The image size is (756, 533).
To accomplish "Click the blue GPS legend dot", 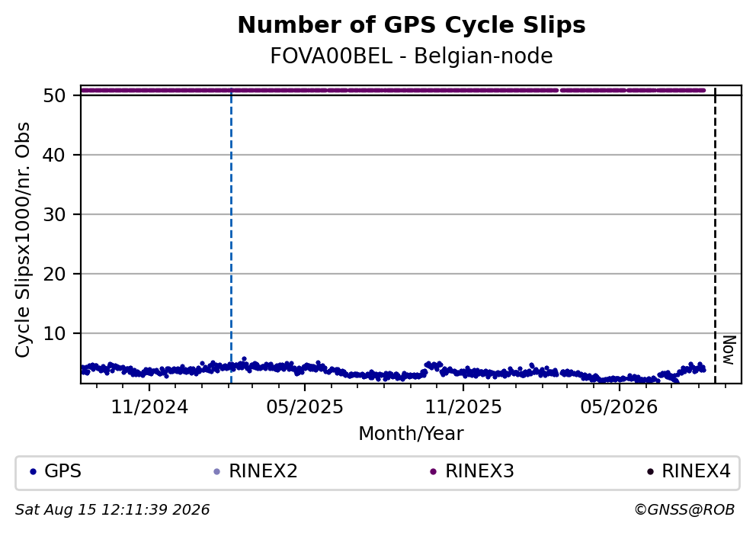I will [33, 472].
